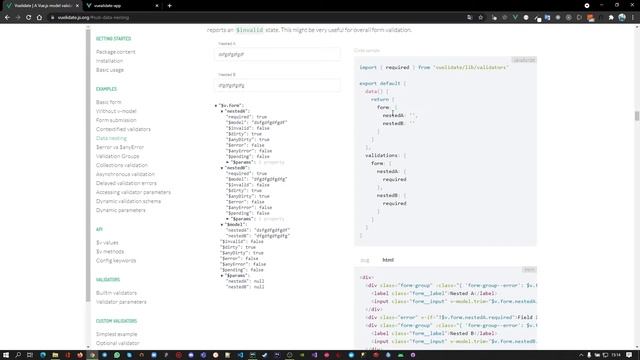The height and width of the screenshot is (360, 640).
Task: Expand $params under nestedB node
Action: coord(227,219)
